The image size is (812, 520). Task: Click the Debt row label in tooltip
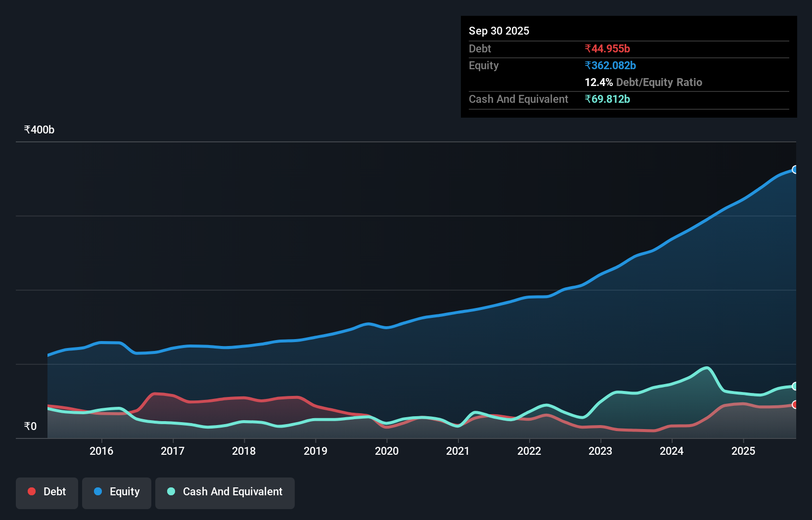point(480,48)
